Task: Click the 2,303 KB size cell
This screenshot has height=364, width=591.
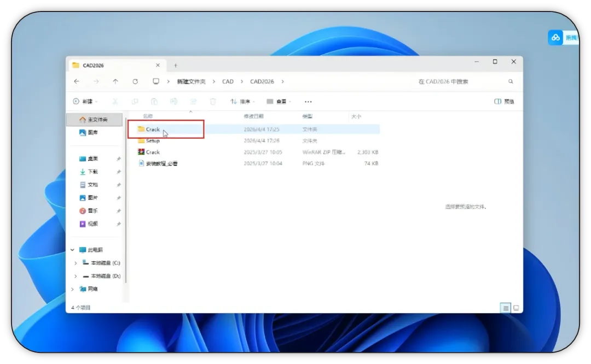Action: tap(368, 152)
